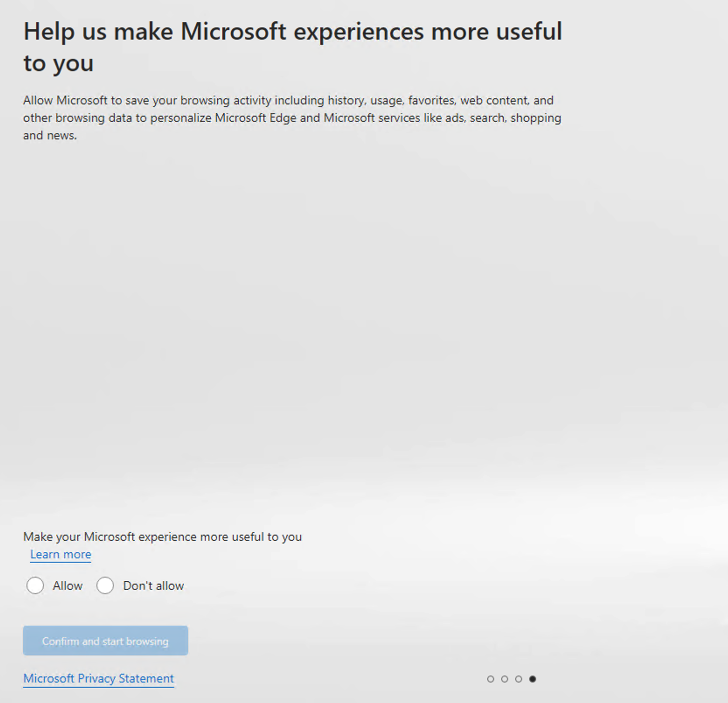728x703 pixels.
Task: Jump back to the first onboarding step
Action: [x=491, y=679]
